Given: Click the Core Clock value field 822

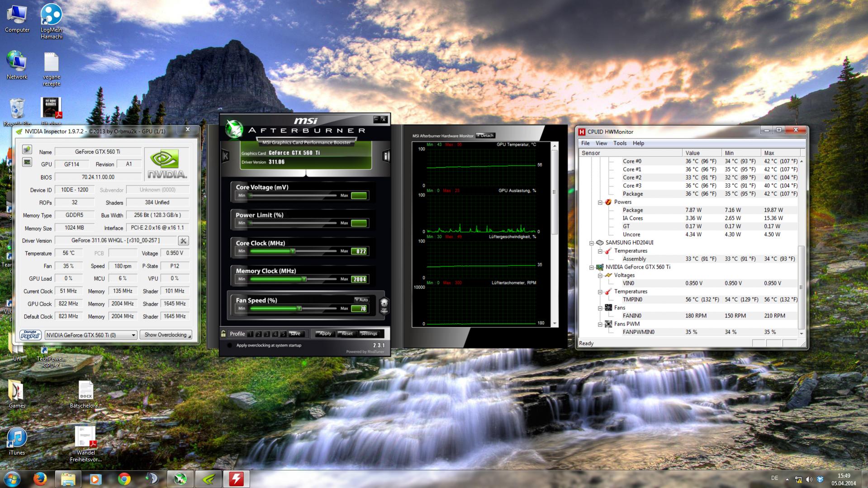Looking at the screenshot, I should pos(360,251).
